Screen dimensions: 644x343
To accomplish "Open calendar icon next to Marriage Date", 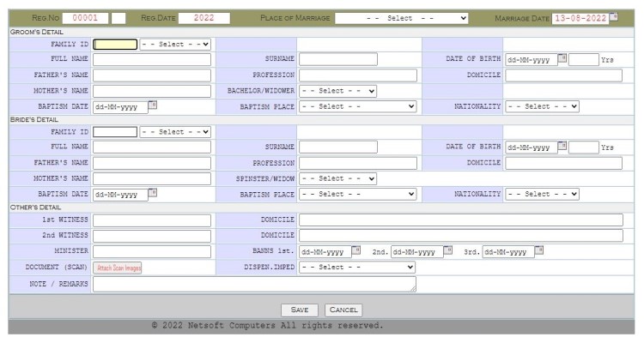I will click(x=614, y=17).
